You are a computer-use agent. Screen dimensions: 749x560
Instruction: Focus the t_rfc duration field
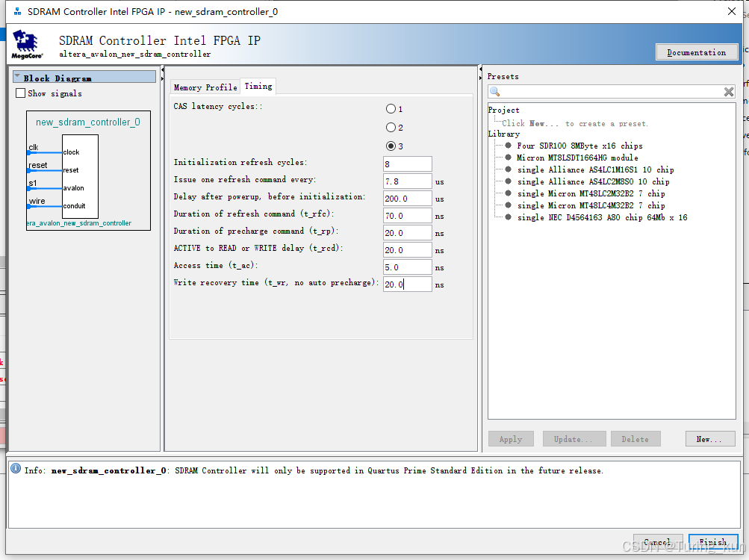[408, 216]
